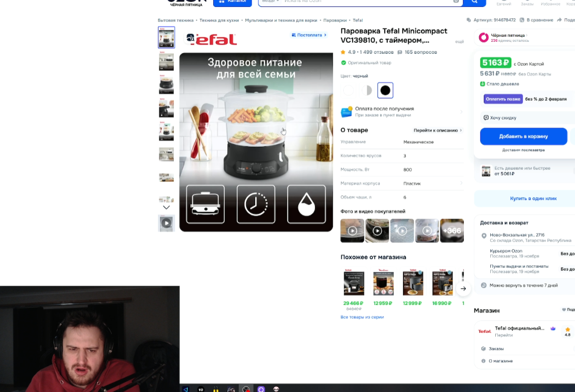
Task: Open Оплата после получения details chevron
Action: [461, 112]
